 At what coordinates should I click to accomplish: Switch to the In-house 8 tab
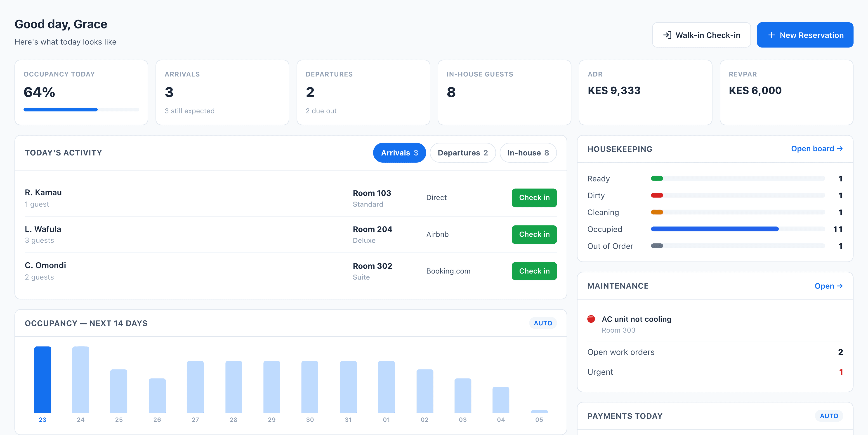528,153
